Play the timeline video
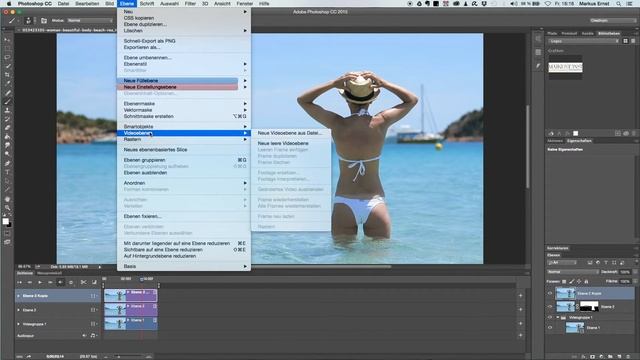The width and height of the screenshot is (640, 360). 40,282
